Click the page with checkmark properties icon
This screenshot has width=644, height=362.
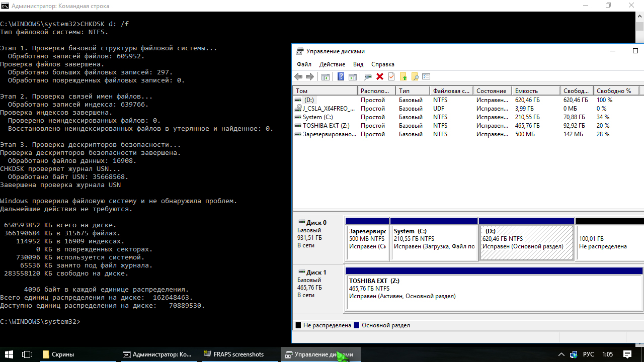tap(391, 76)
